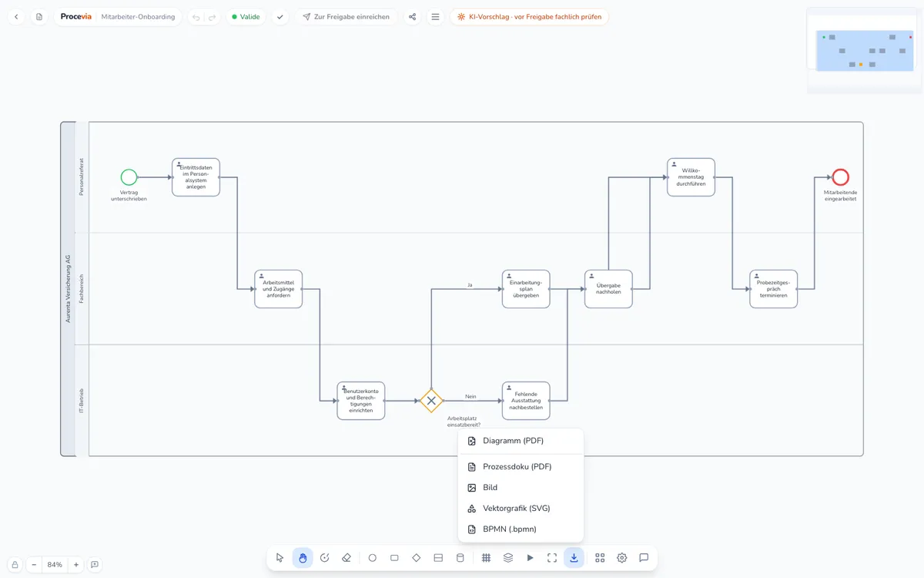Screen dimensions: 924x578
Task: Add a data store cylinder shape
Action: [x=460, y=558]
